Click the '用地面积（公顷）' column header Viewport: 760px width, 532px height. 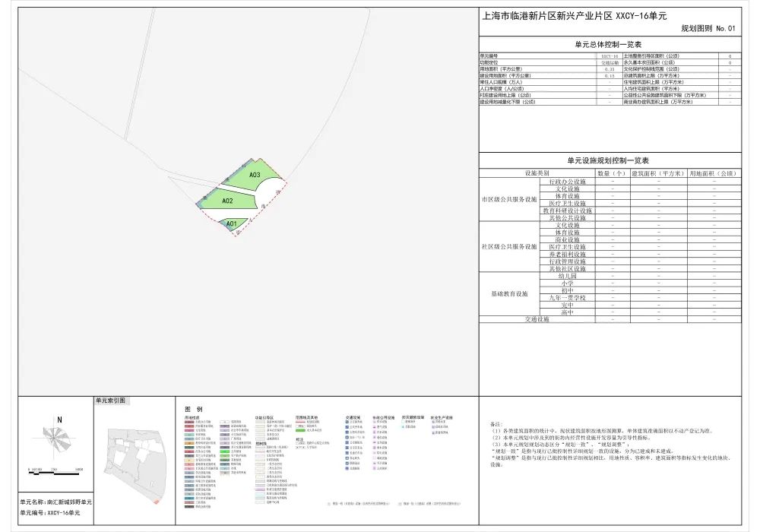pyautogui.click(x=714, y=173)
